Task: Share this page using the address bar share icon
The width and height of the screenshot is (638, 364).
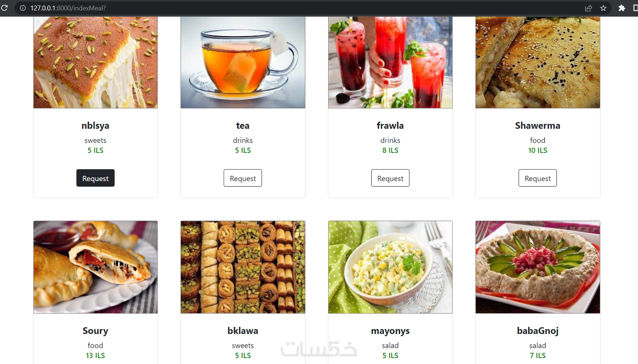Action: coord(588,8)
